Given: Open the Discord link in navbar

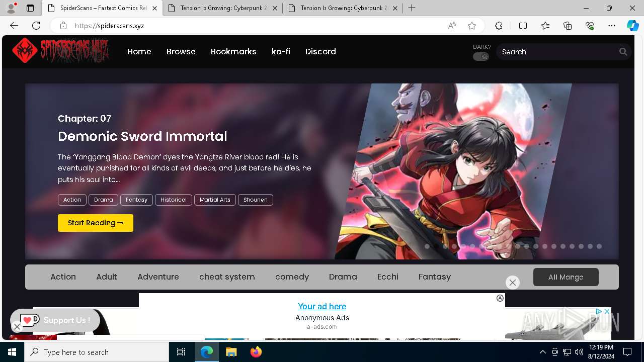Looking at the screenshot, I should point(320,51).
